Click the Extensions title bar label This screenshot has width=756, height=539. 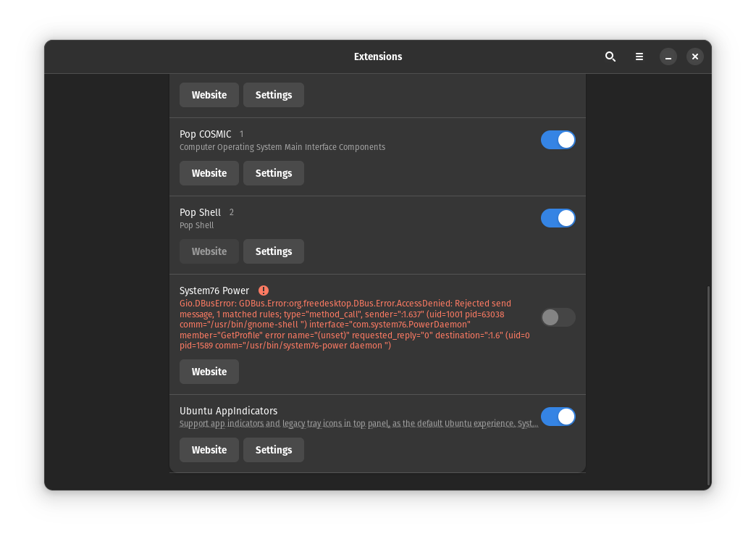(378, 56)
